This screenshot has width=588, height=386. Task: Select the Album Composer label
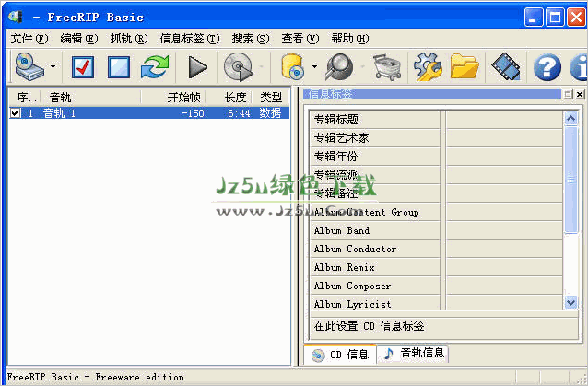[x=352, y=286]
